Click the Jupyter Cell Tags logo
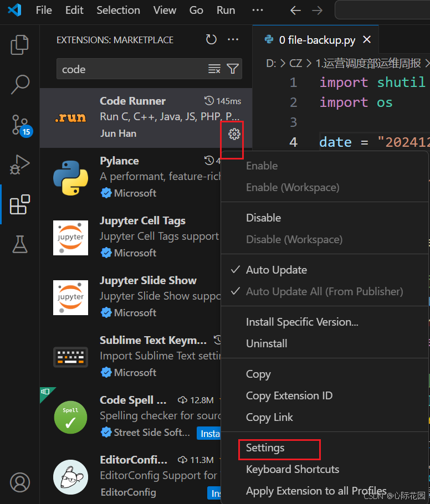This screenshot has height=504, width=430. (70, 238)
